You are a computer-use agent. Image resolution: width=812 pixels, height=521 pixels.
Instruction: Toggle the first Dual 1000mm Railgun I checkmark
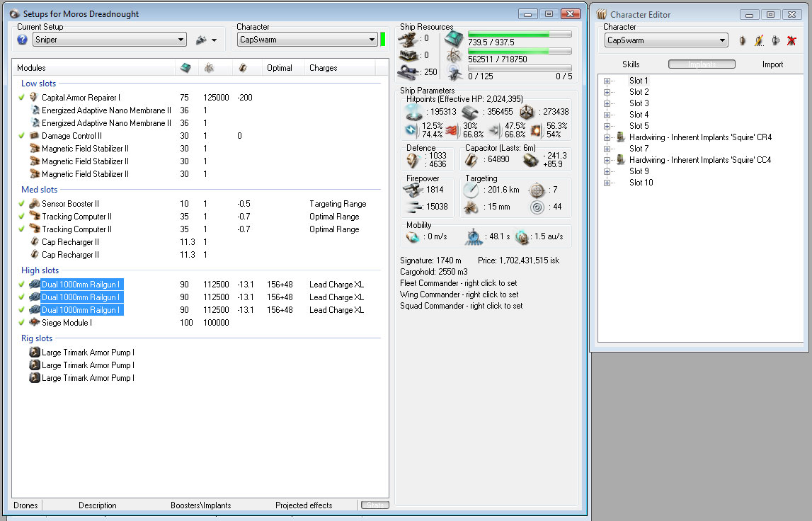point(21,285)
